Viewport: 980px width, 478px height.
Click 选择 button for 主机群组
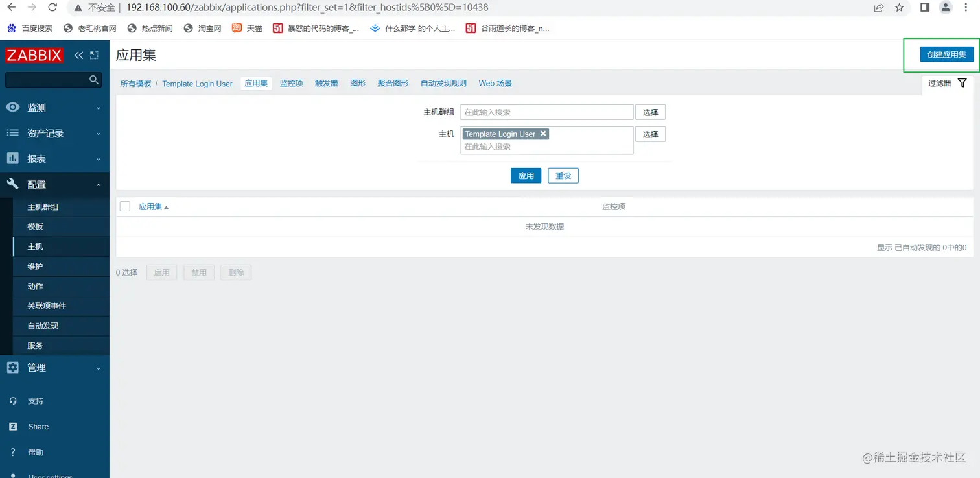[x=650, y=112]
